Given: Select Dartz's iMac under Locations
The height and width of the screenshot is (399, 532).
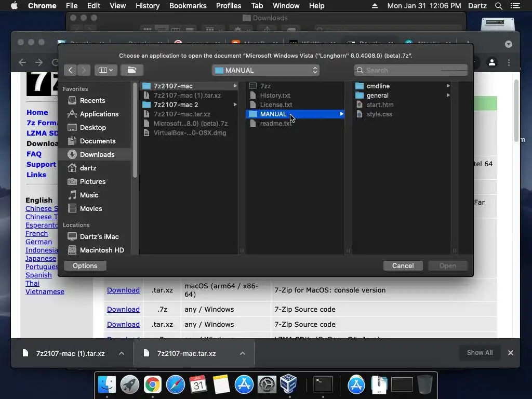Looking at the screenshot, I should coord(94,236).
